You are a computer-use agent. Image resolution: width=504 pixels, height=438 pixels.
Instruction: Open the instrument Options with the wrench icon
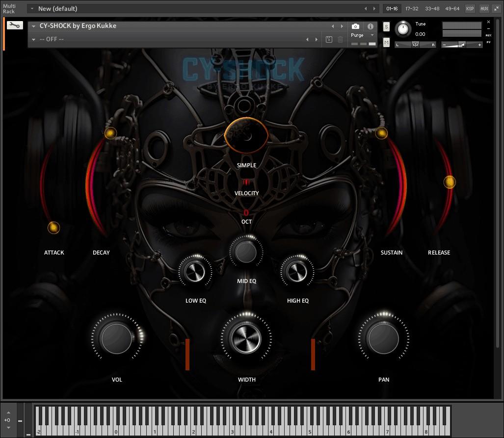pos(15,25)
